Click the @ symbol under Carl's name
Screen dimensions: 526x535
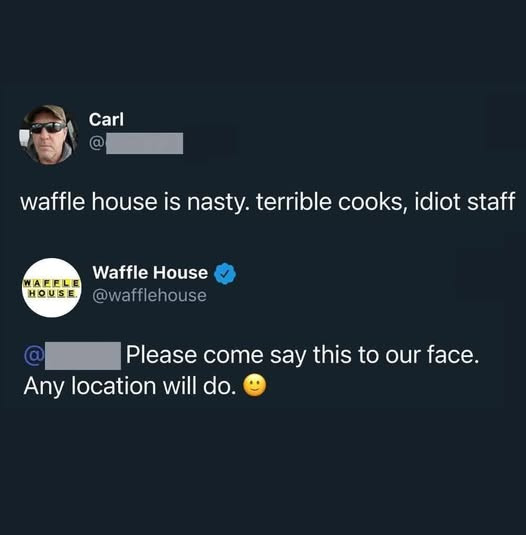coord(97,143)
